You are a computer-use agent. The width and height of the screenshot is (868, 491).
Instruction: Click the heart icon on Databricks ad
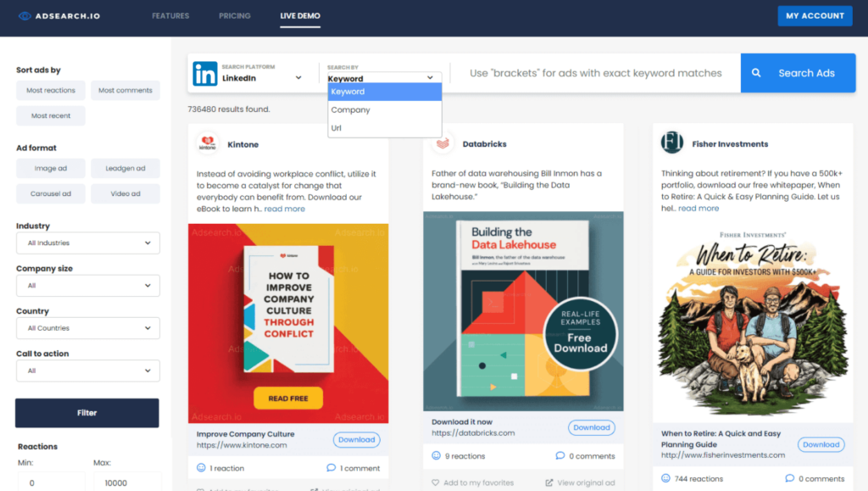tap(436, 483)
